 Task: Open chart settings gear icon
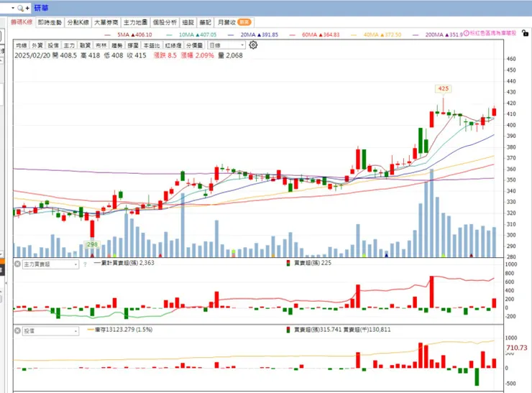(253, 45)
